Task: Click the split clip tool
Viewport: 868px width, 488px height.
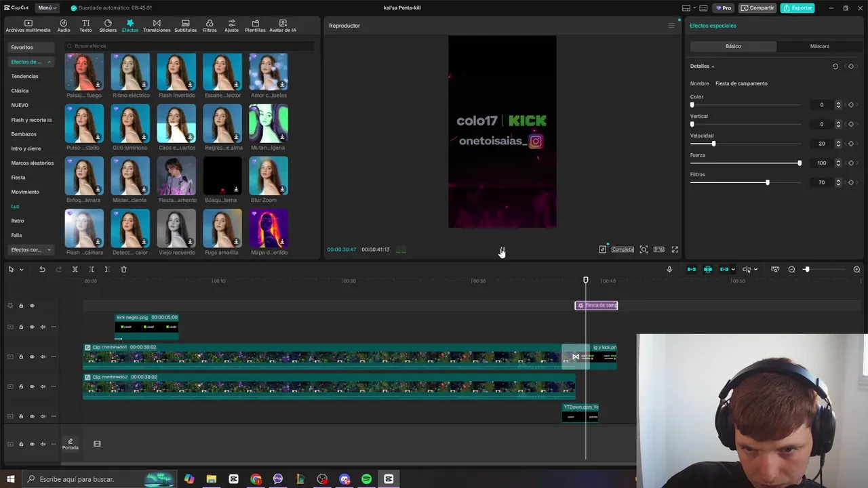Action: pos(75,269)
